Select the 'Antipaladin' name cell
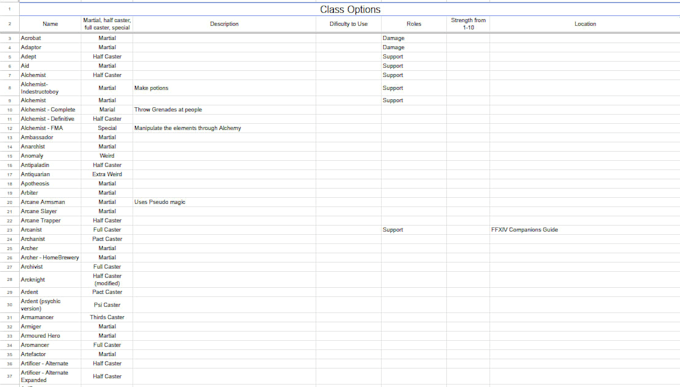Viewport: 680px width, 387px height. 50,165
